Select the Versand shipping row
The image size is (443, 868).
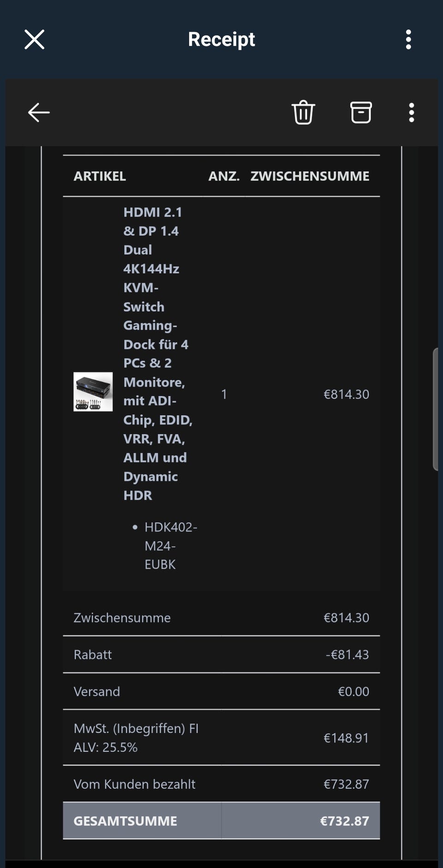point(221,691)
